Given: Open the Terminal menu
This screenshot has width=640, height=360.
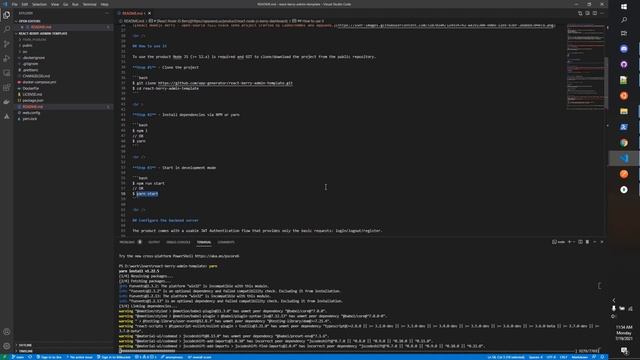Looking at the screenshot, I should tap(89, 4).
